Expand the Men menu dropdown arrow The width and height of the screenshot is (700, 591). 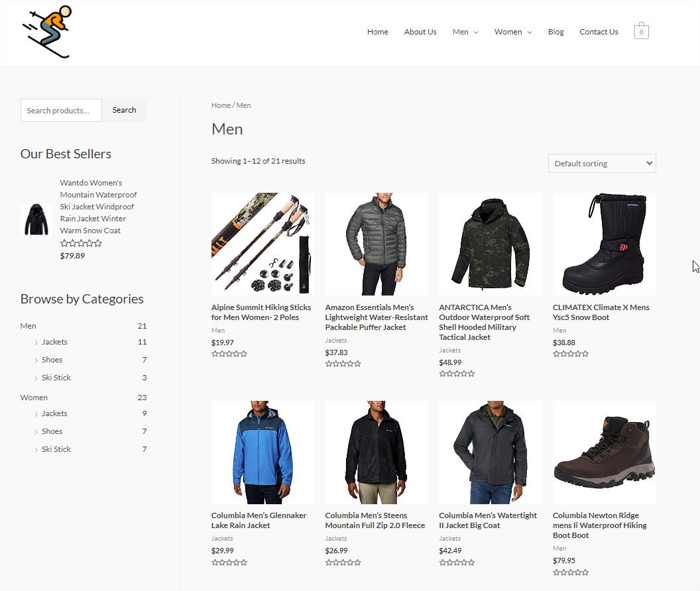[476, 32]
